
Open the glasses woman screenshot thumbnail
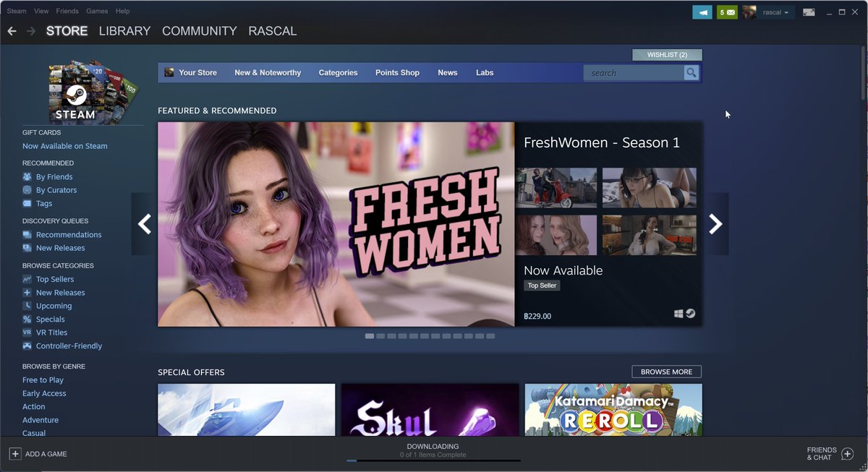click(x=650, y=188)
